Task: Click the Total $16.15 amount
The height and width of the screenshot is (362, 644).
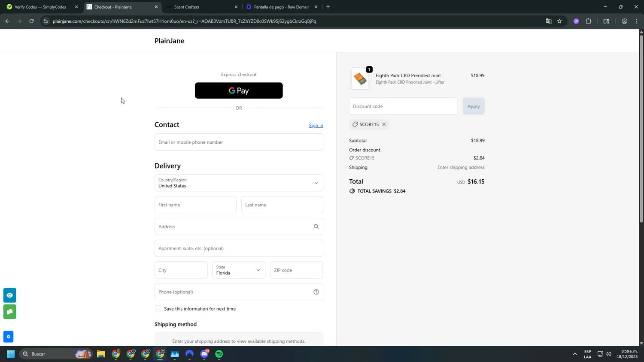Action: click(x=476, y=181)
